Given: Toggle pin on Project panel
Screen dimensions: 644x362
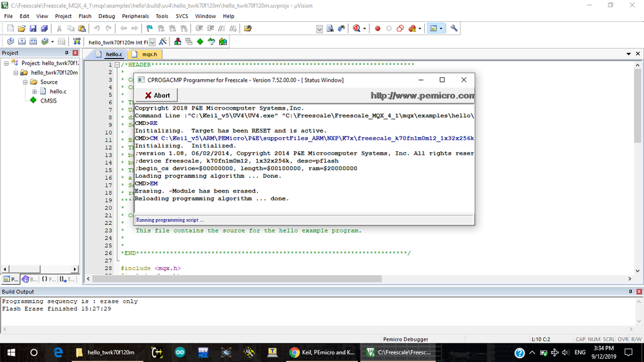Looking at the screenshot, I should (x=66, y=53).
